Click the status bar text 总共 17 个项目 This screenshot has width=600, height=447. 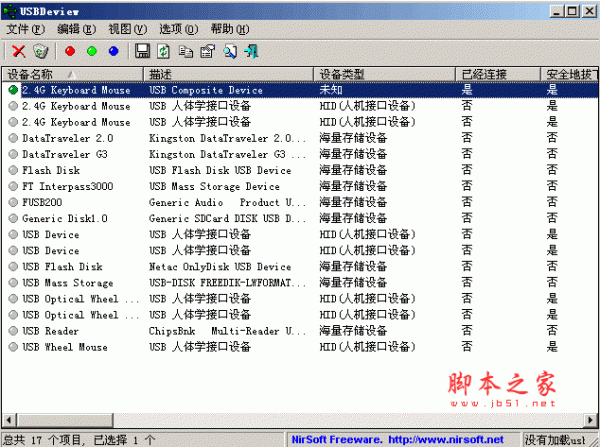click(42, 440)
